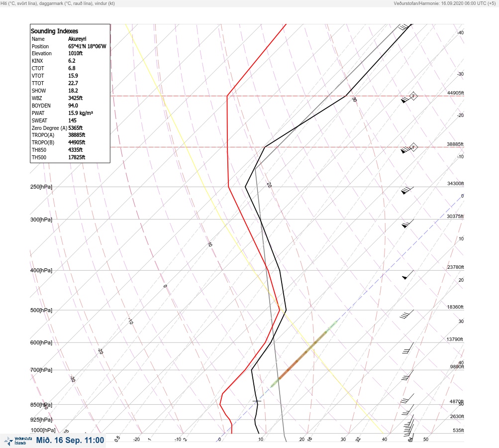Click the 925[hPa] pressure label
Screen dimensions: 499x448
(41, 420)
